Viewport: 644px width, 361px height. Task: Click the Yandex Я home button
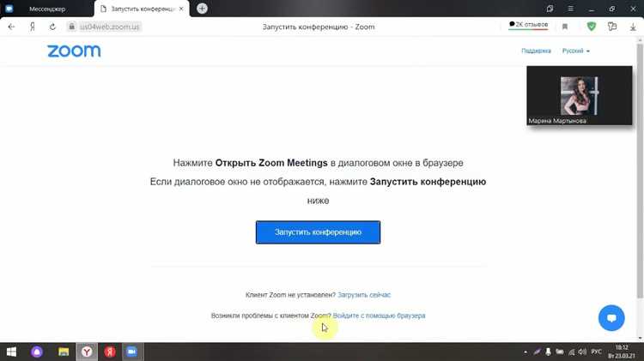32,27
